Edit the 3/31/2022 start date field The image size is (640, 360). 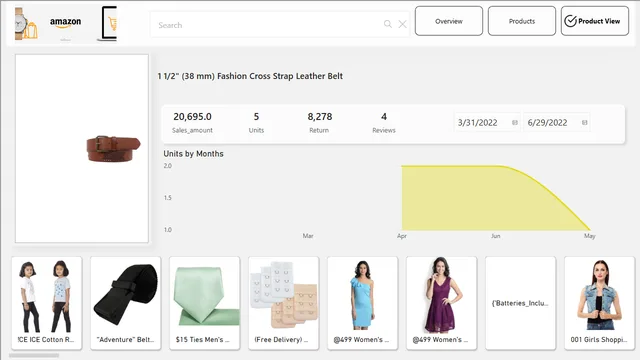pos(487,122)
